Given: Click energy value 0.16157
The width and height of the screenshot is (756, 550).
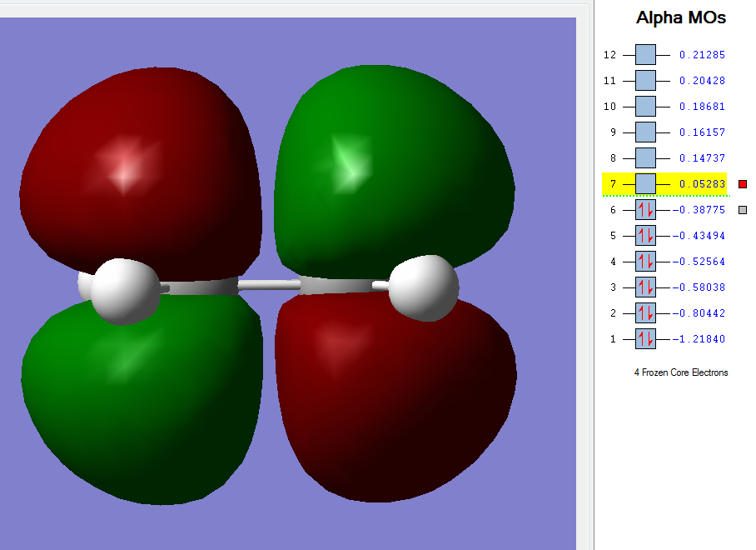Looking at the screenshot, I should (702, 132).
